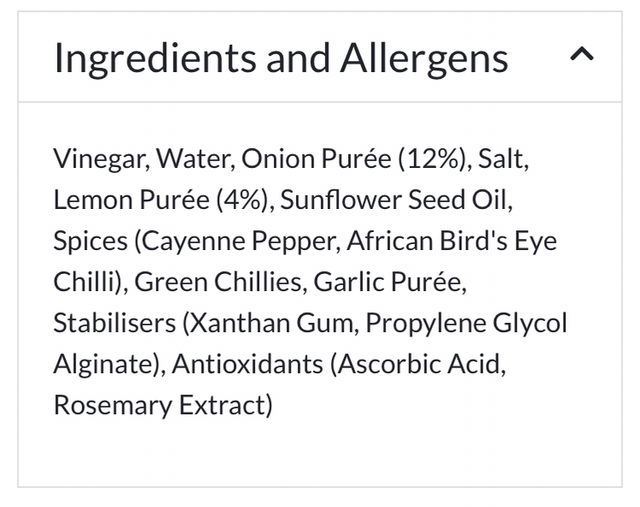Click the word Spices in ingredients
The height and width of the screenshot is (507, 640).
click(88, 241)
